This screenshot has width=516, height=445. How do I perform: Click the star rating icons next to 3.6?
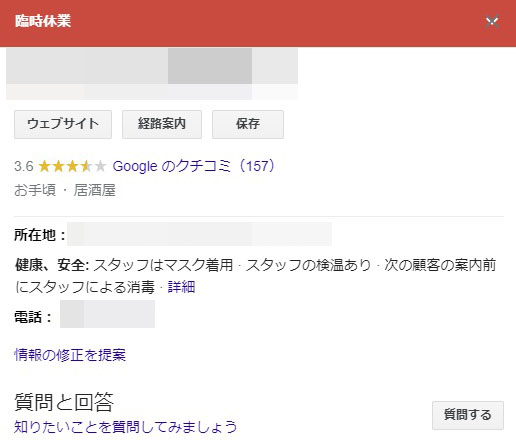point(72,166)
